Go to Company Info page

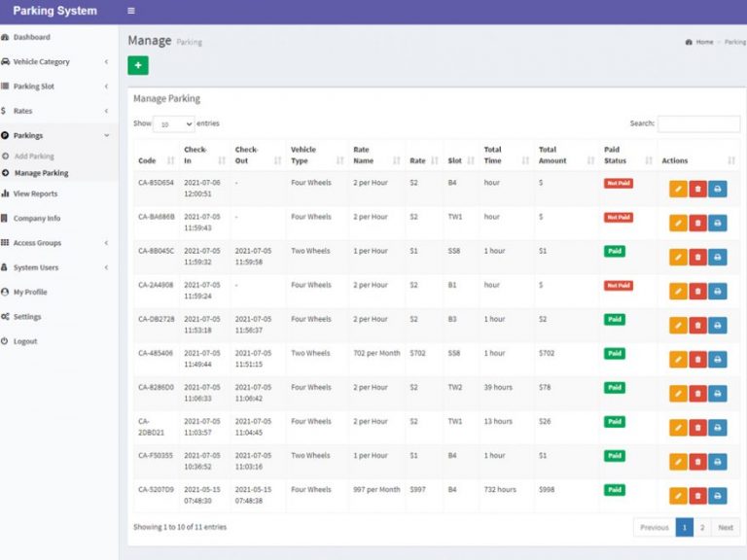pyautogui.click(x=36, y=219)
